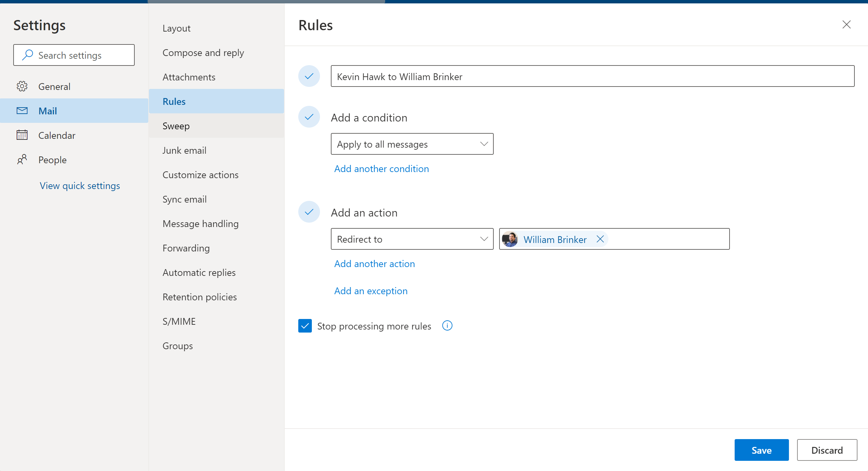868x471 pixels.
Task: Save the rule
Action: coord(761,450)
